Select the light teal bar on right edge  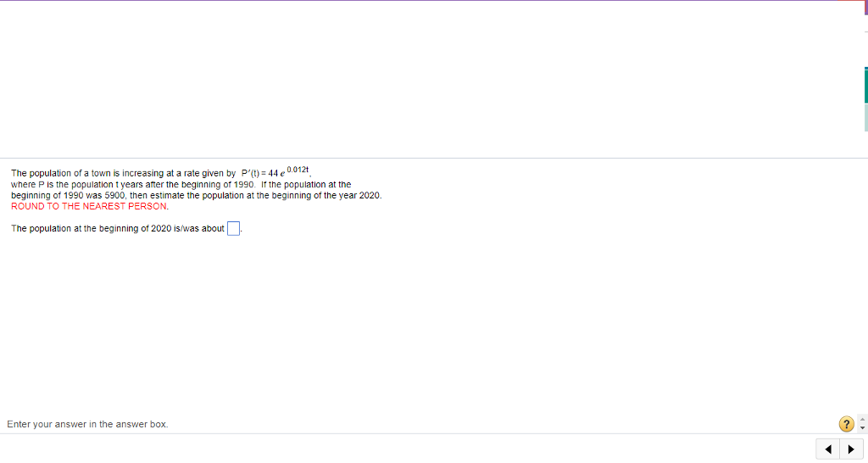pyautogui.click(x=865, y=117)
